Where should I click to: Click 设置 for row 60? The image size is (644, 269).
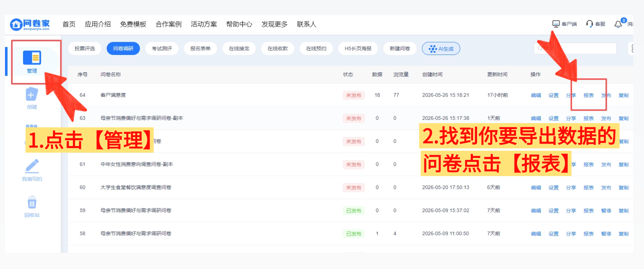point(554,188)
